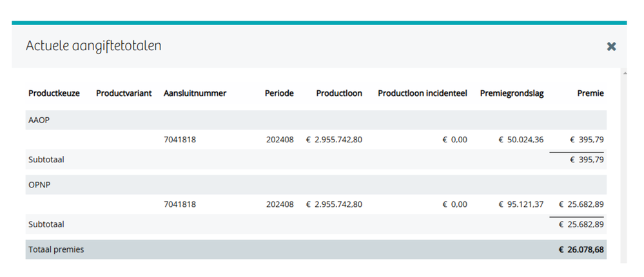
Task: Click the Productkeuze column header
Action: point(54,93)
